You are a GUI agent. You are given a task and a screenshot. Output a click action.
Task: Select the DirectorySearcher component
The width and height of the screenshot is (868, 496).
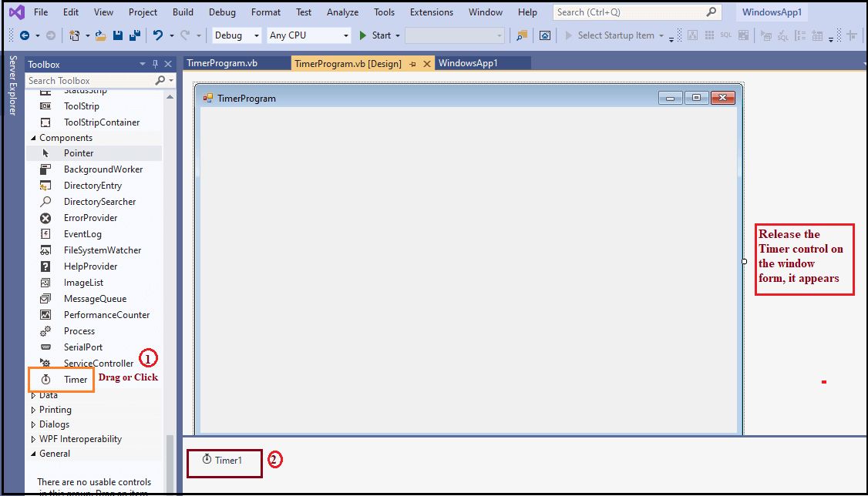[94, 202]
